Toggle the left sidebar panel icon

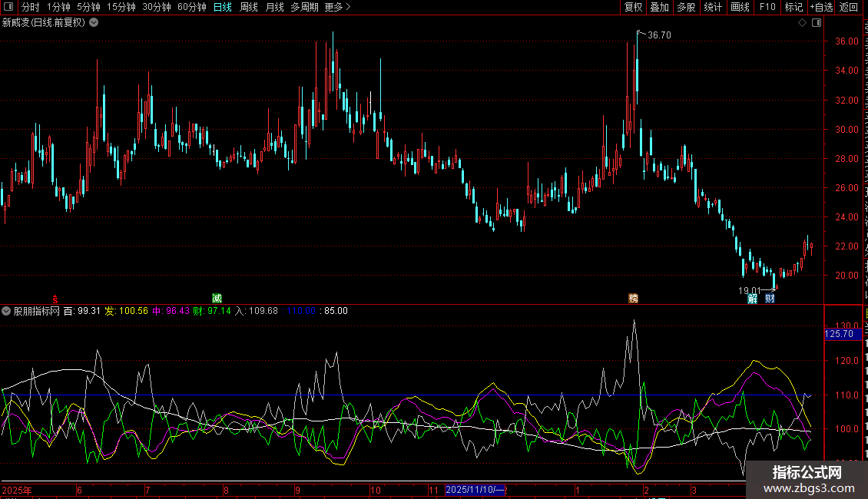click(8, 7)
